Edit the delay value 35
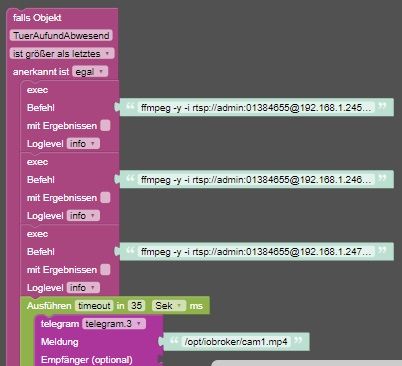This screenshot has width=402, height=366. (x=136, y=306)
